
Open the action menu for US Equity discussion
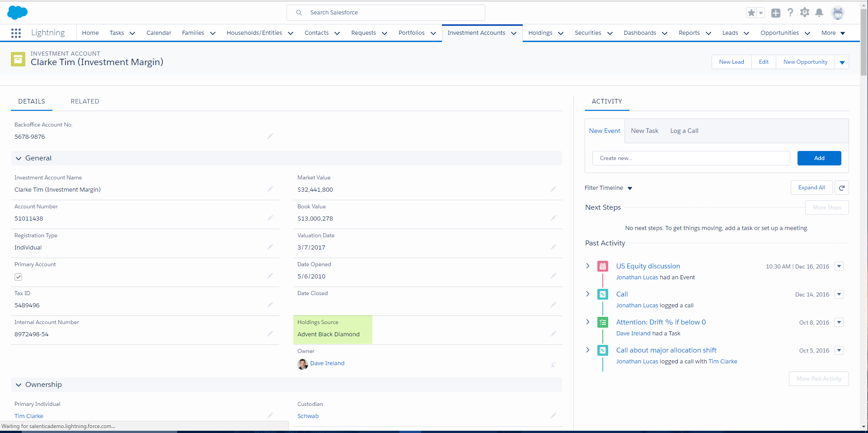[839, 266]
